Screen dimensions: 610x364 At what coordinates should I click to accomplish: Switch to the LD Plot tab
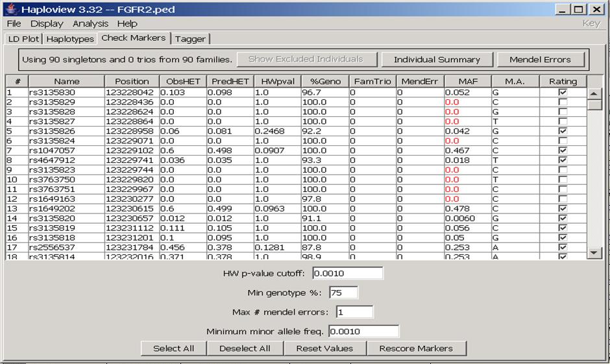(x=23, y=39)
